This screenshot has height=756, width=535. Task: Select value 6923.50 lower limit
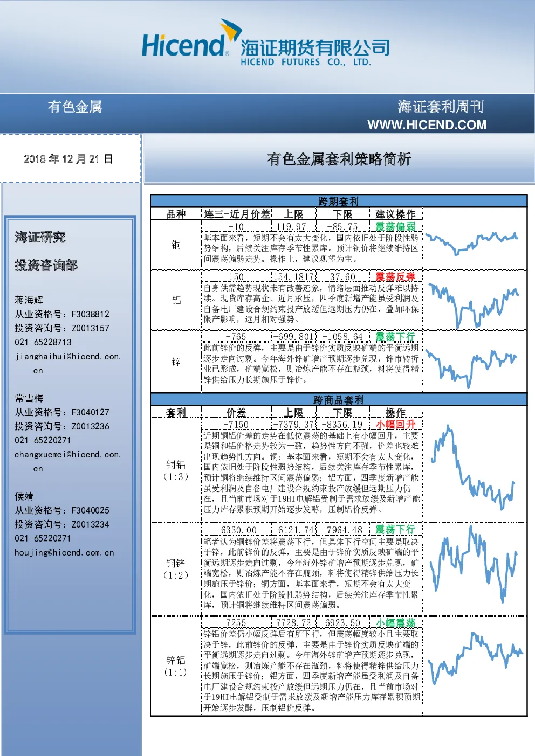(x=342, y=623)
